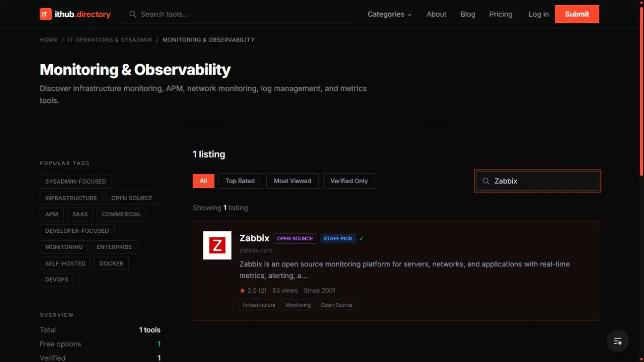The height and width of the screenshot is (362, 644).
Task: Select the DEVOPS tag
Action: click(57, 280)
